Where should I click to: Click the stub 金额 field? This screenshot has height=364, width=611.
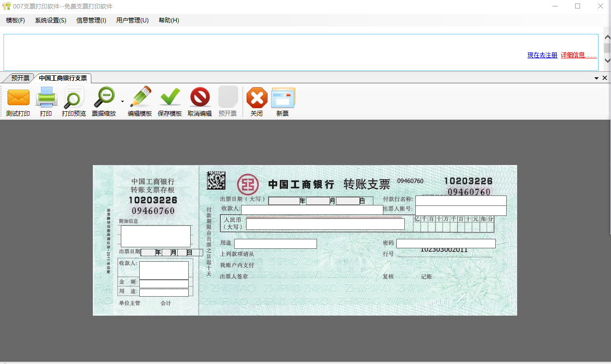tap(164, 284)
